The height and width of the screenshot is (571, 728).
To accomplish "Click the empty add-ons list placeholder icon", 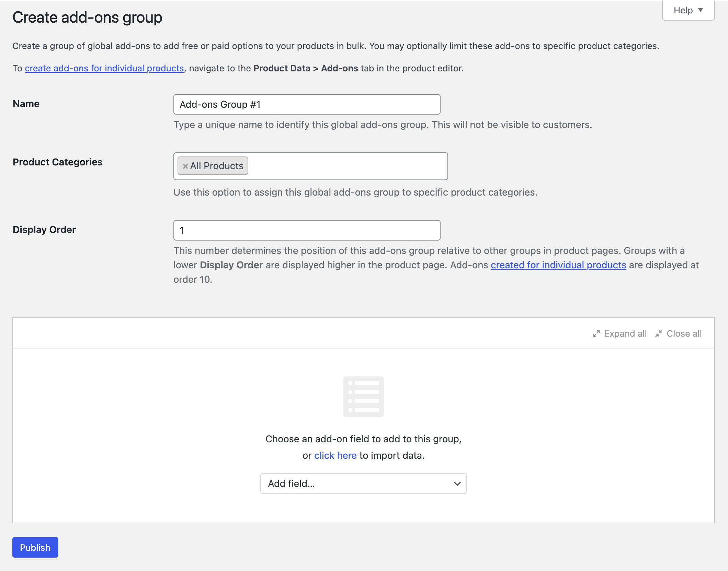I will click(x=363, y=396).
